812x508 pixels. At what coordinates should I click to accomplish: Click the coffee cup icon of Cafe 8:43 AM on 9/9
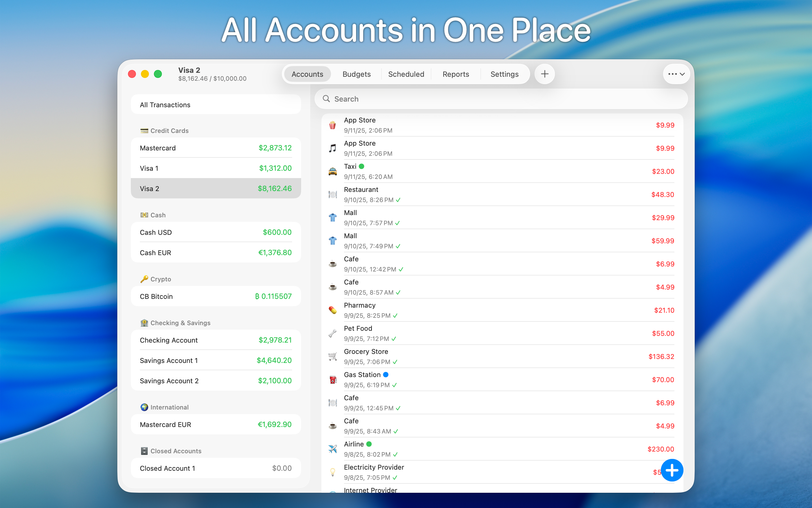(332, 426)
